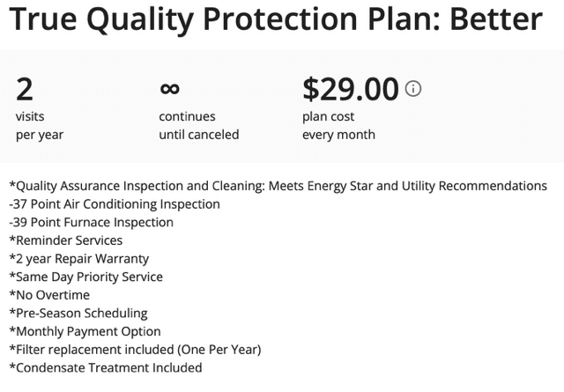Click the Same Day Priority Service item

[x=86, y=277]
